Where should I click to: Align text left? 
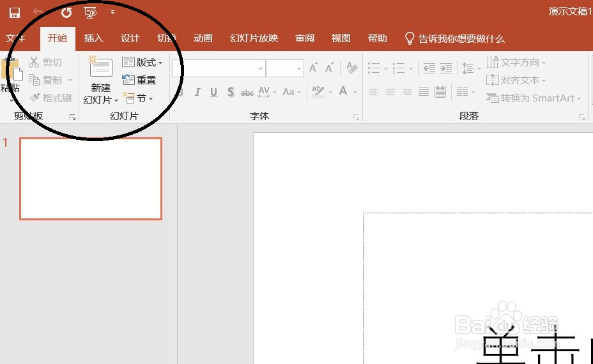(x=374, y=91)
